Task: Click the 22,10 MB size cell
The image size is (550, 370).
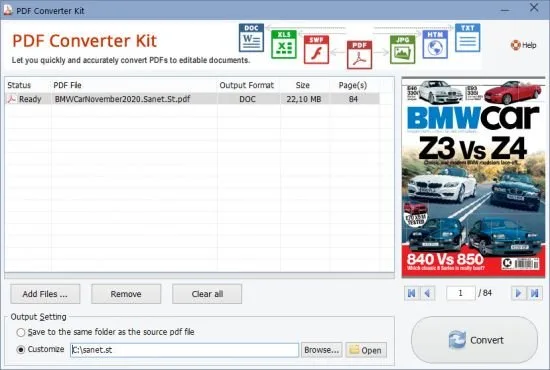Action: (304, 99)
